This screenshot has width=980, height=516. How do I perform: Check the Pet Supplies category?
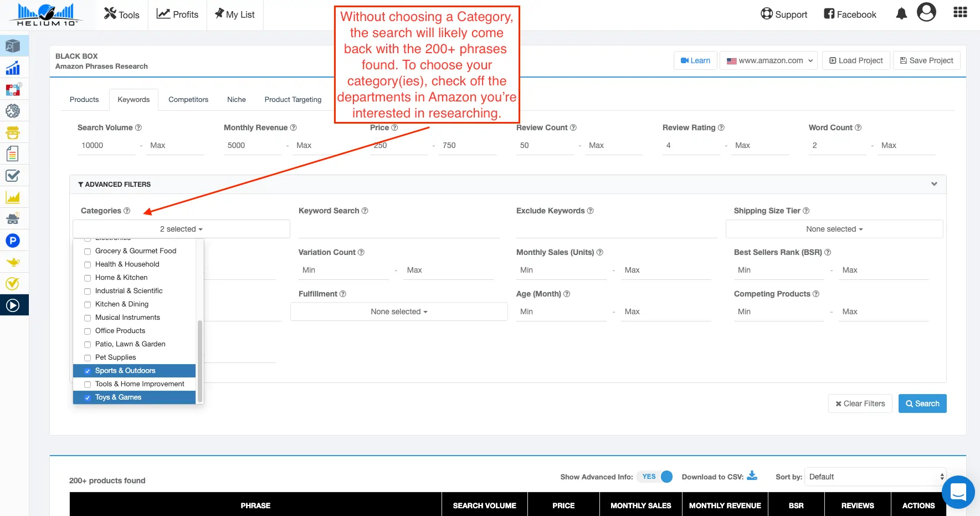pyautogui.click(x=88, y=357)
